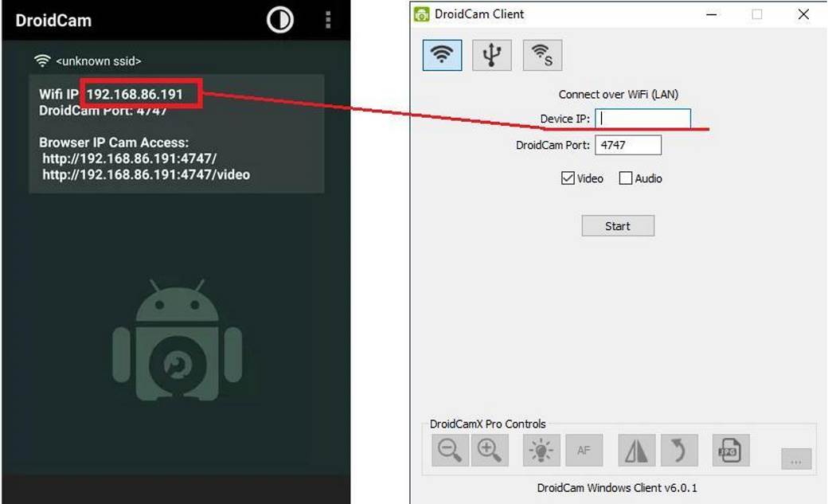Click the Zoom Out magnifier in Pro Controls
This screenshot has height=504, width=828.
click(x=449, y=450)
